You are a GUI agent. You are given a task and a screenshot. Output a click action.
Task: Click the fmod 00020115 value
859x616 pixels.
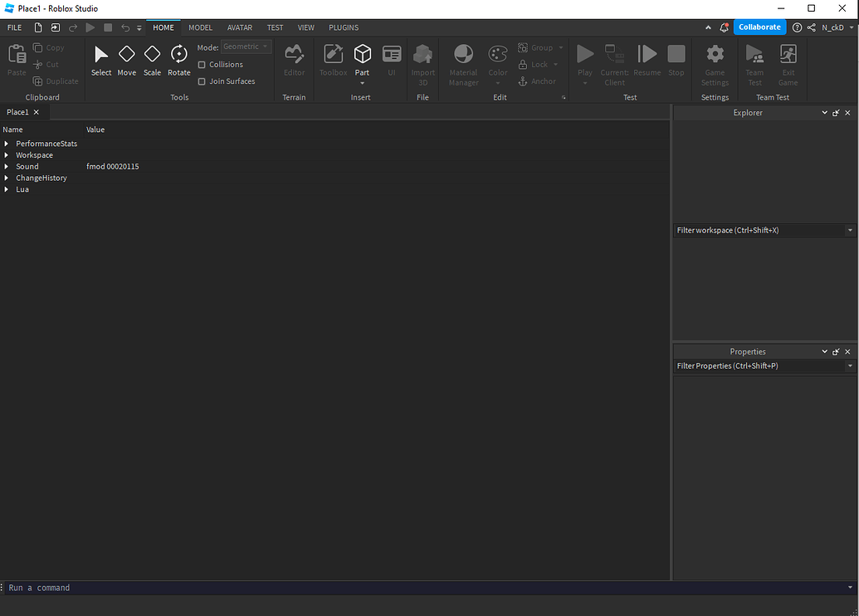pyautogui.click(x=113, y=167)
